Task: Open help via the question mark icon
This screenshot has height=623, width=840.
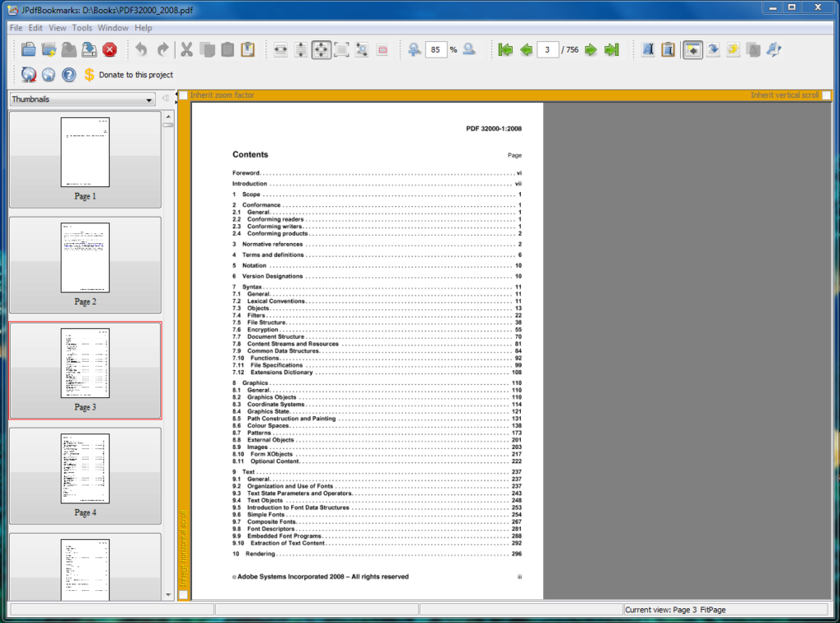Action: click(x=69, y=74)
